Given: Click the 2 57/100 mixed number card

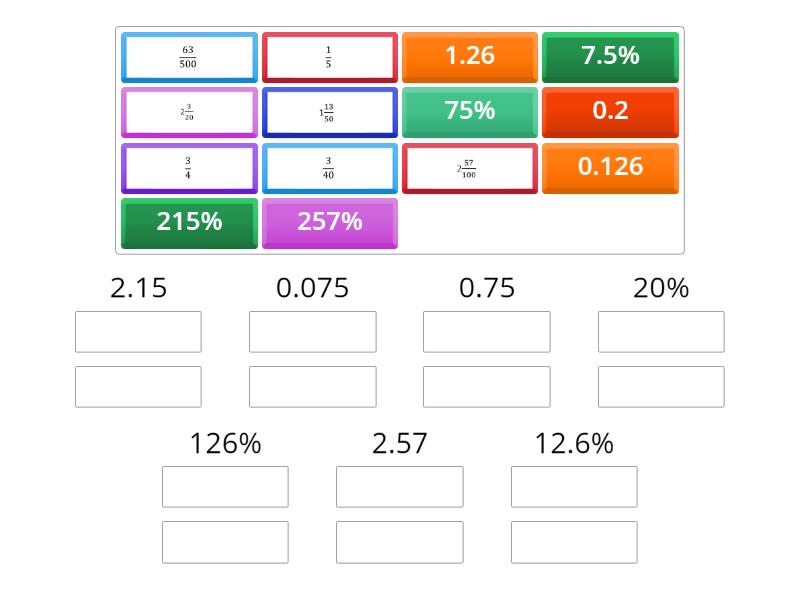Looking at the screenshot, I should (470, 168).
